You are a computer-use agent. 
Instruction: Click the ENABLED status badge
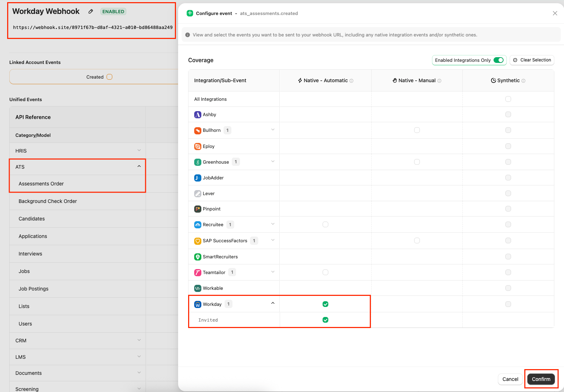[113, 11]
